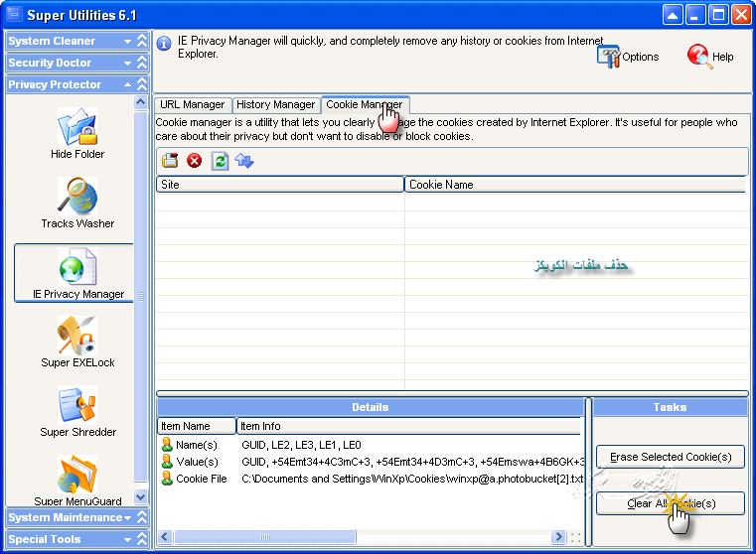Viewport: 756px width, 554px height.
Task: Toggle the Security Doctor double-chevron
Action: pyautogui.click(x=142, y=63)
